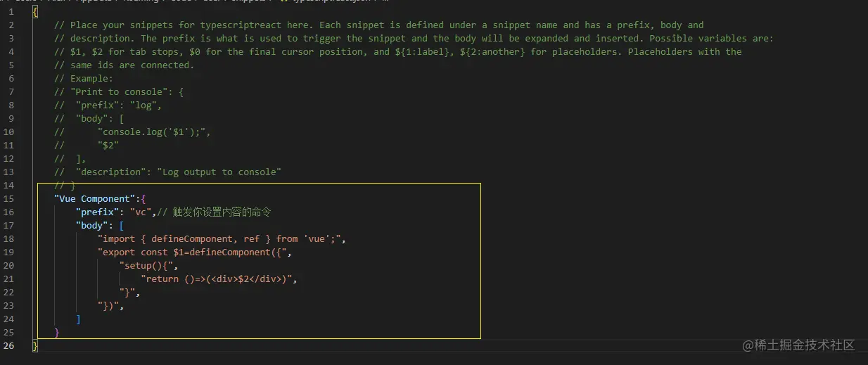
Task: Place cursor on the "Vue Component" key
Action: (94, 198)
